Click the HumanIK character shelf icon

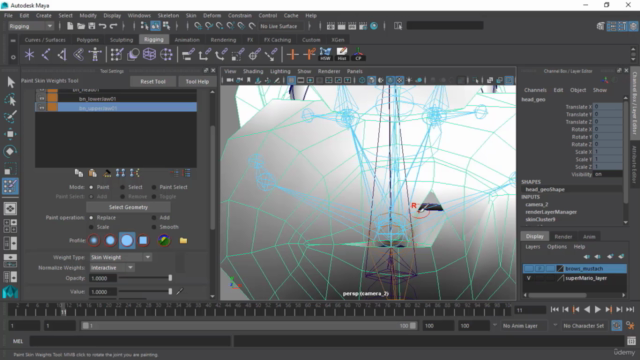(x=95, y=54)
